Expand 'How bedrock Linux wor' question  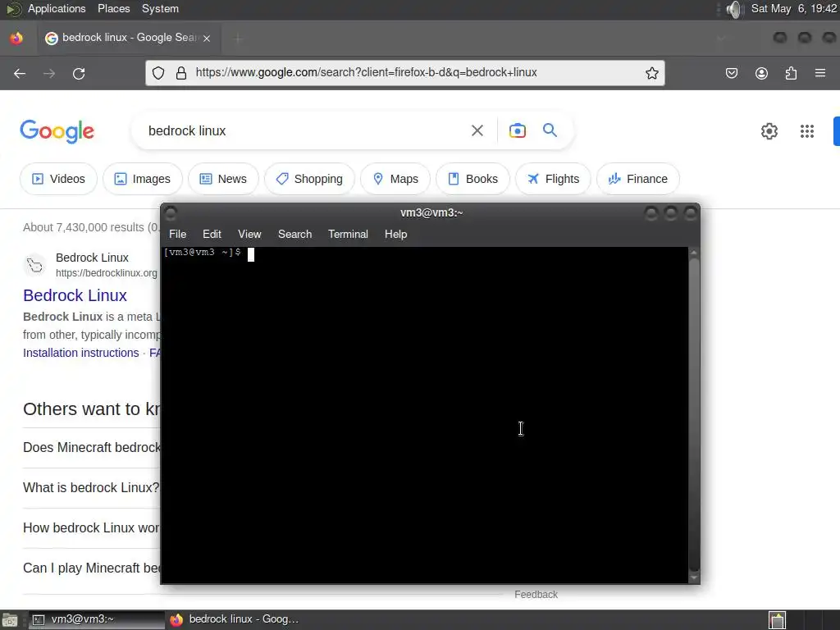tap(92, 527)
